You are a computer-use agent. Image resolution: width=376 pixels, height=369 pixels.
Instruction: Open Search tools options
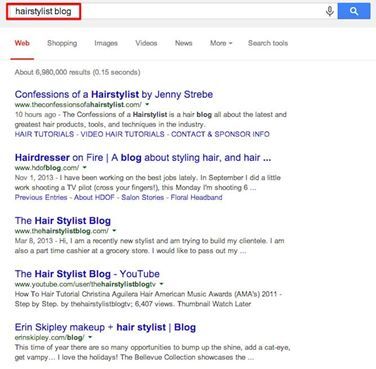click(268, 43)
